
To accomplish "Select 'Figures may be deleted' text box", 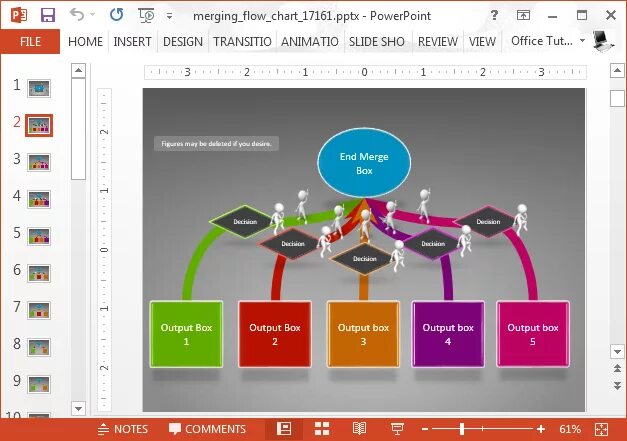I will (216, 144).
